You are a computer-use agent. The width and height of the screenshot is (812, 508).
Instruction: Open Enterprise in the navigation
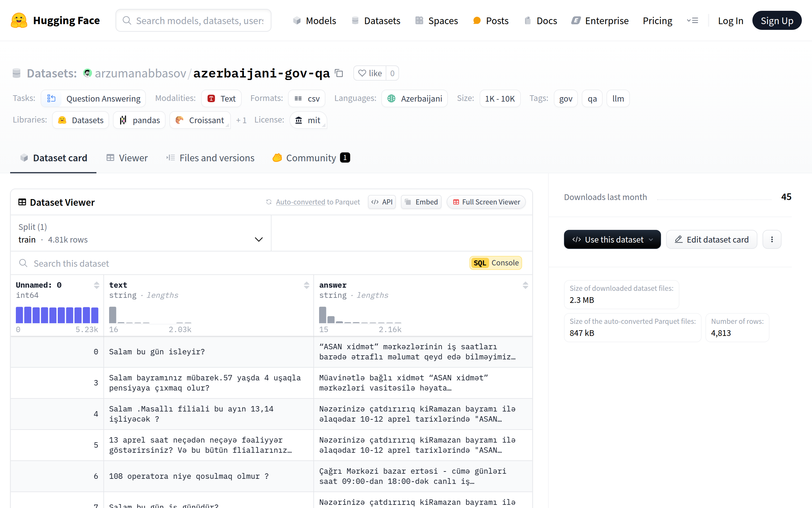click(x=600, y=21)
